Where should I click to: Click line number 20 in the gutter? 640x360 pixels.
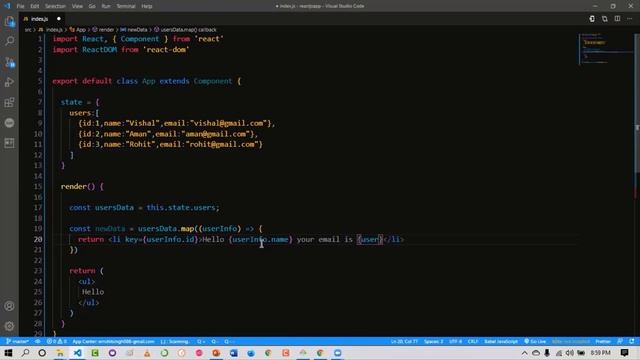[38, 239]
